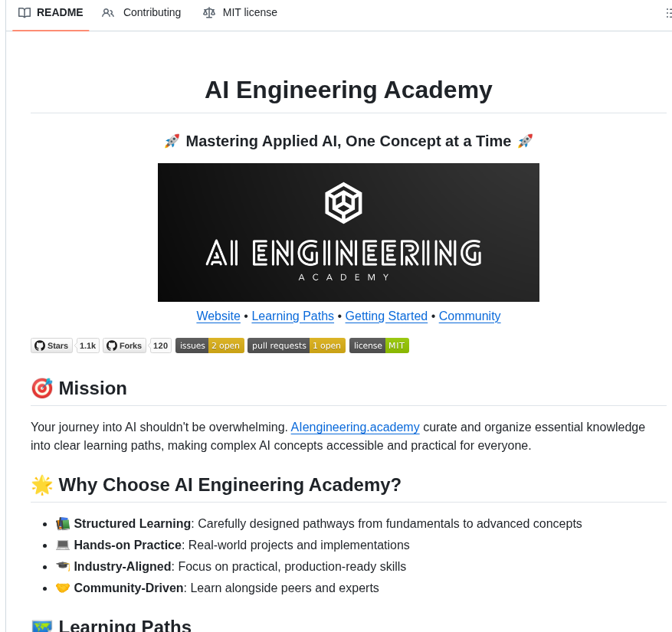Screen dimensions: 672x632
Task: Click the 'pull requests 1 open' badge
Action: click(x=296, y=345)
